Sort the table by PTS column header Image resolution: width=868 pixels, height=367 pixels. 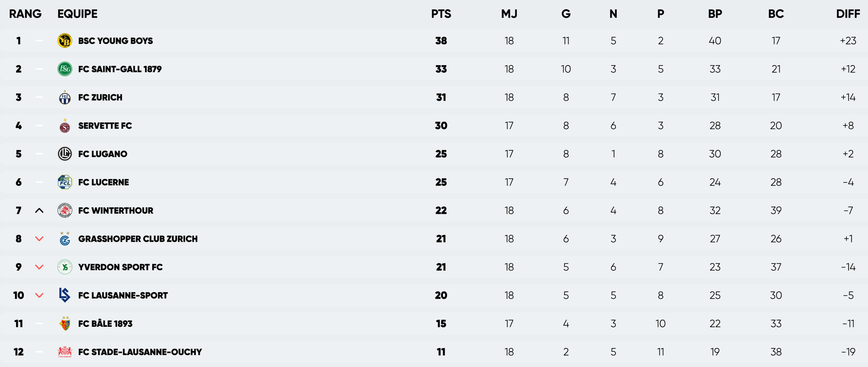pyautogui.click(x=441, y=14)
